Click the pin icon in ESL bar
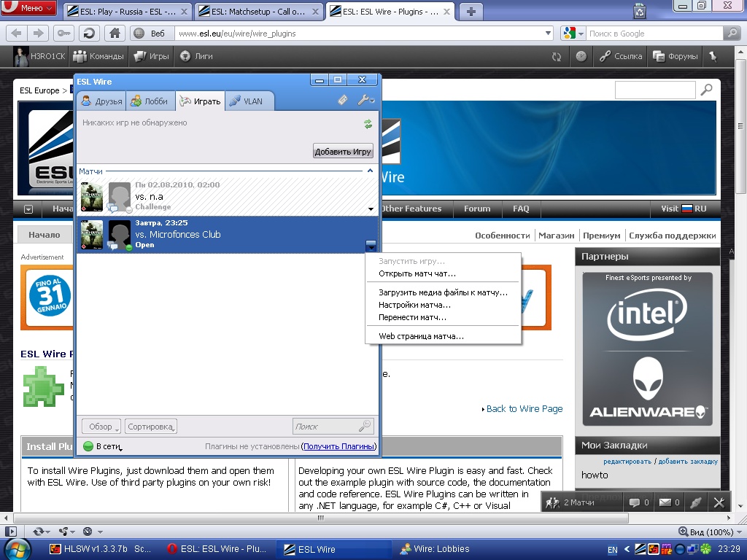The width and height of the screenshot is (747, 560). click(x=713, y=56)
